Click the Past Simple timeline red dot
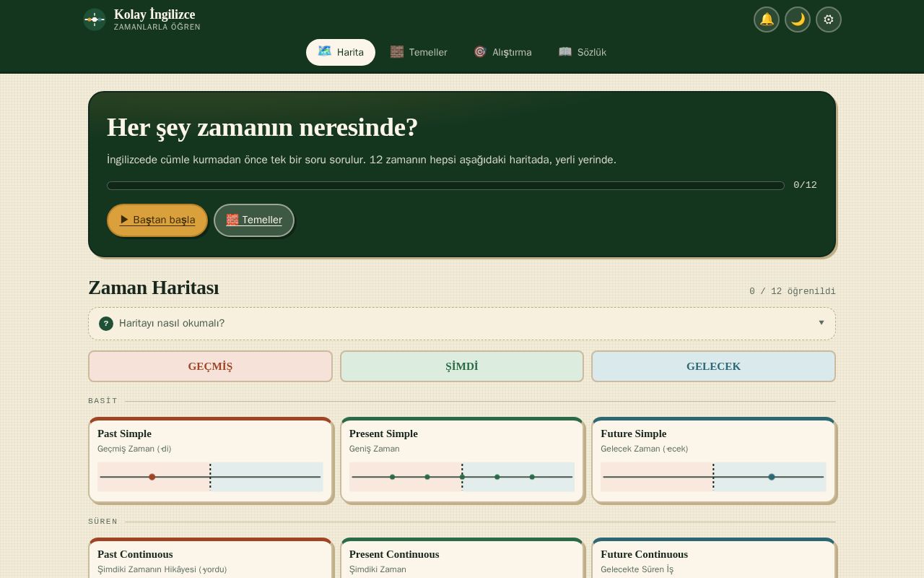The width and height of the screenshot is (924, 578). click(152, 477)
